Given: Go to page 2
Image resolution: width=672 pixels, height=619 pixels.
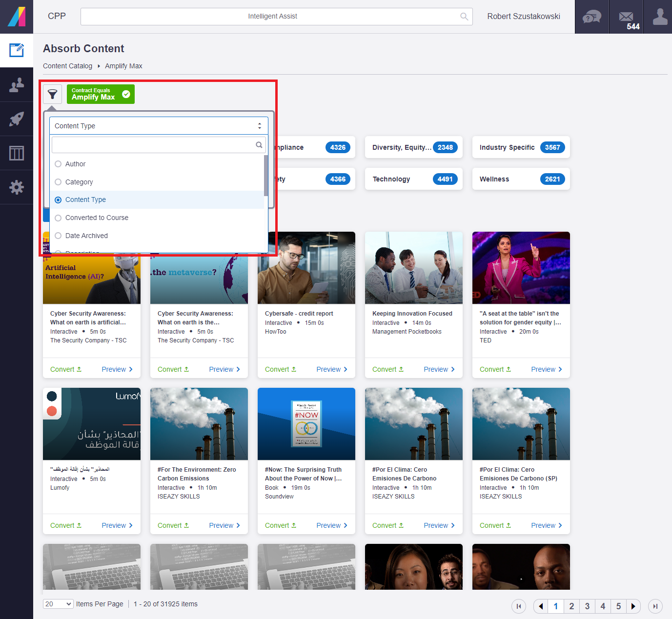Looking at the screenshot, I should 571,606.
